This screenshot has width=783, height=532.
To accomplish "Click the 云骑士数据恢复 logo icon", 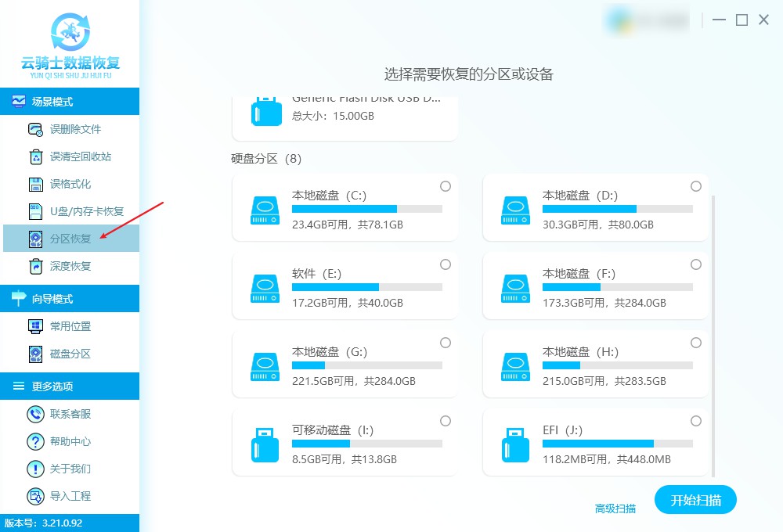I will [70, 32].
